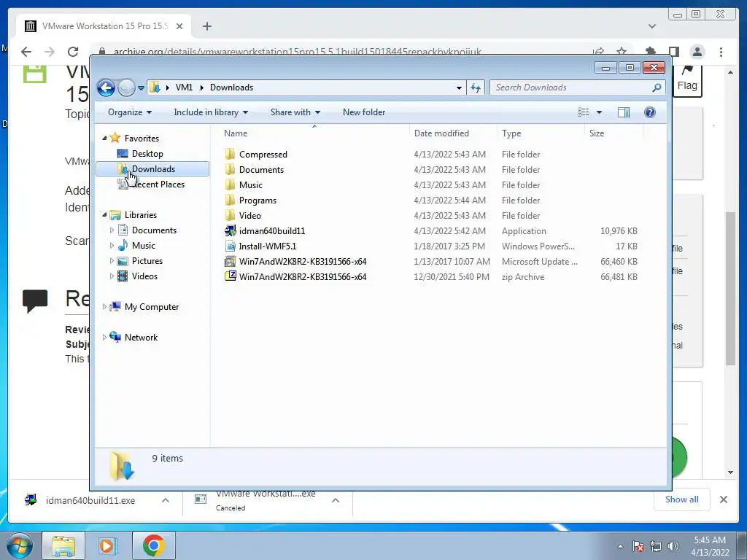Expand My Computer in navigation pane
Screen dimensions: 747x560
[104, 307]
